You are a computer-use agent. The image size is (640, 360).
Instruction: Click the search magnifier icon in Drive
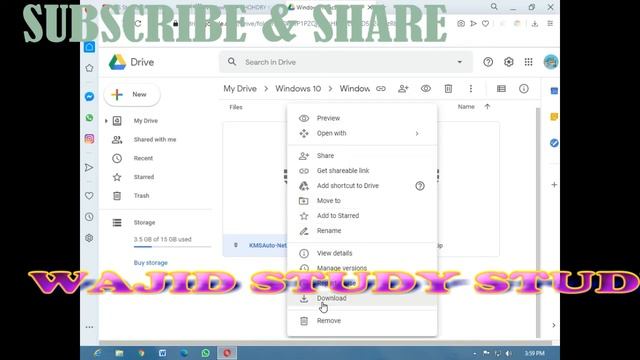coord(232,62)
